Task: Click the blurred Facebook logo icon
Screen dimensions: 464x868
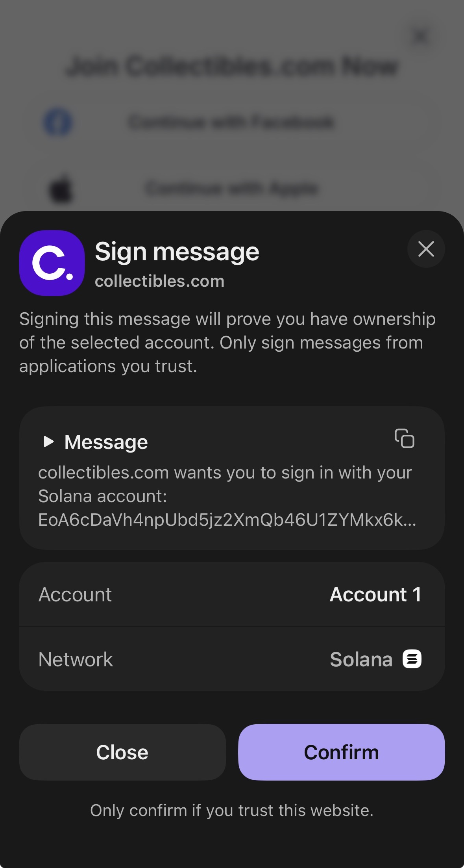Action: tap(57, 122)
